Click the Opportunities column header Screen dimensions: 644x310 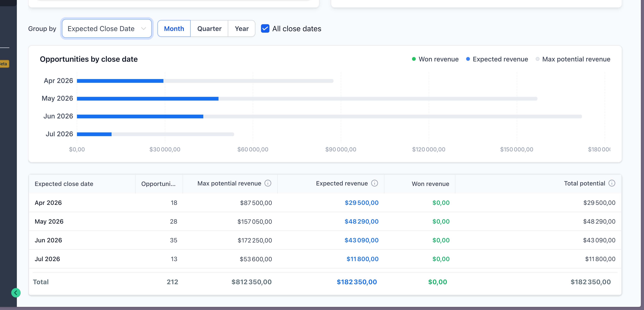(159, 184)
